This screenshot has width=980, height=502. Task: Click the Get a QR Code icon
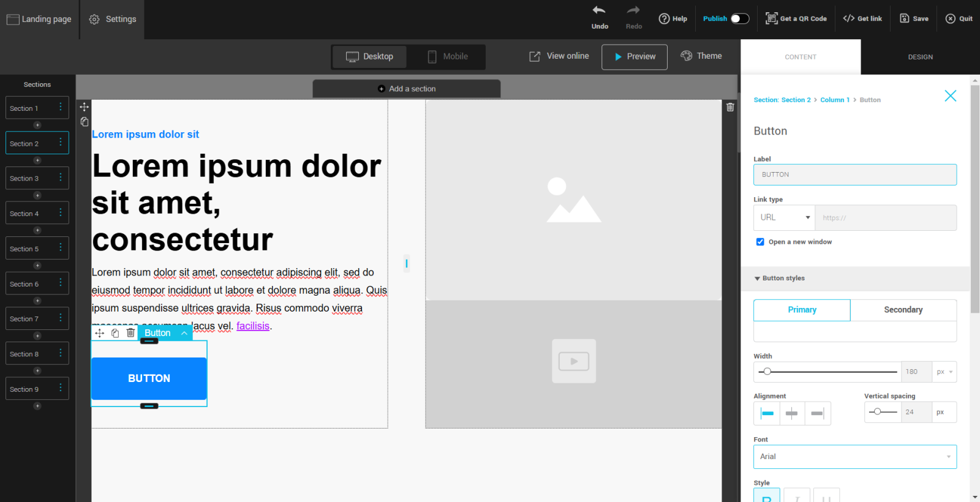[x=771, y=18]
